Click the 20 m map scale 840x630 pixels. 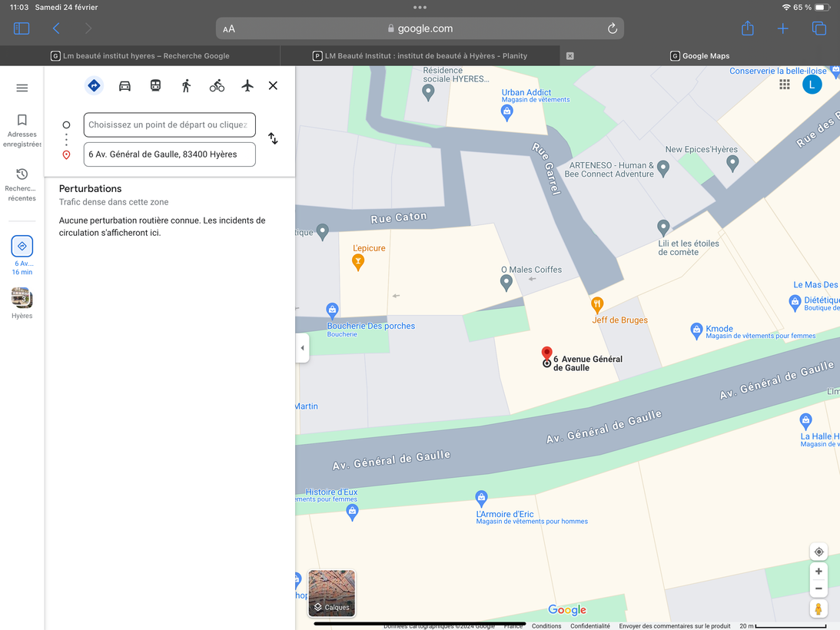pos(782,625)
